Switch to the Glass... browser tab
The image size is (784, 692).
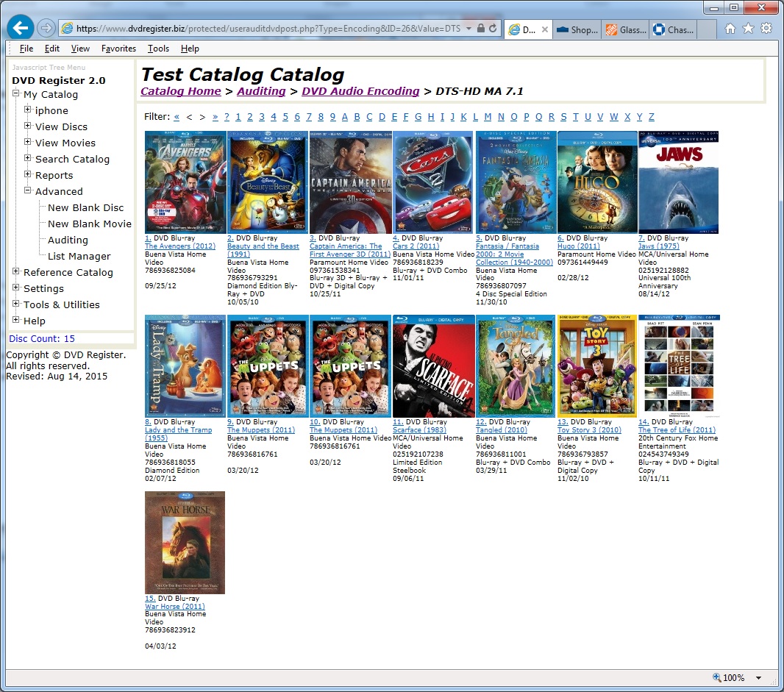click(x=626, y=30)
